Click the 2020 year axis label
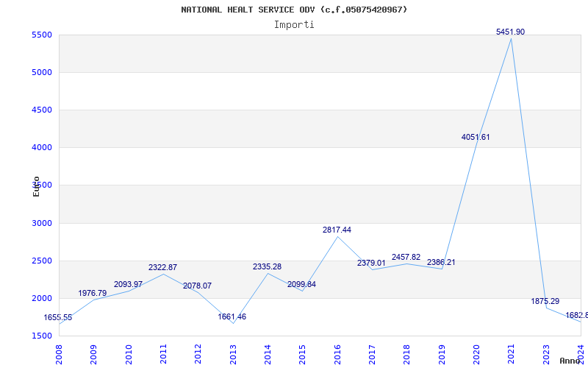The height and width of the screenshot is (368, 588). tap(476, 354)
